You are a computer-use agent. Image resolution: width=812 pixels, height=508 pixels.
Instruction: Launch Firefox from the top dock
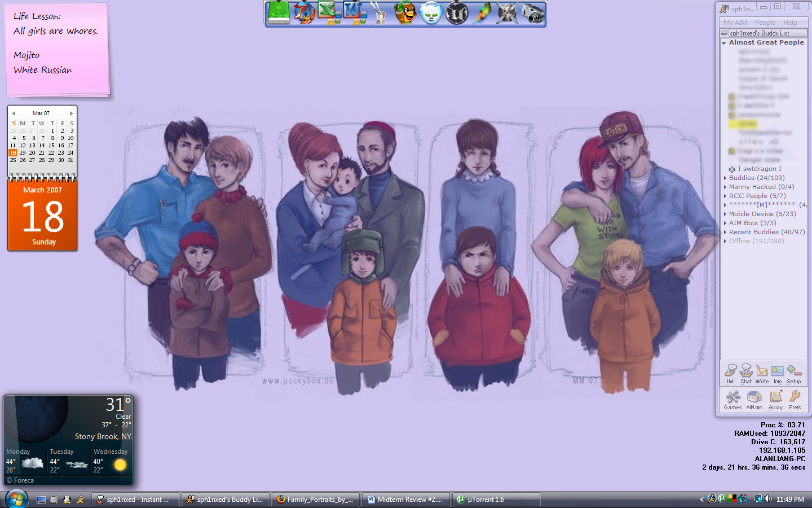304,12
